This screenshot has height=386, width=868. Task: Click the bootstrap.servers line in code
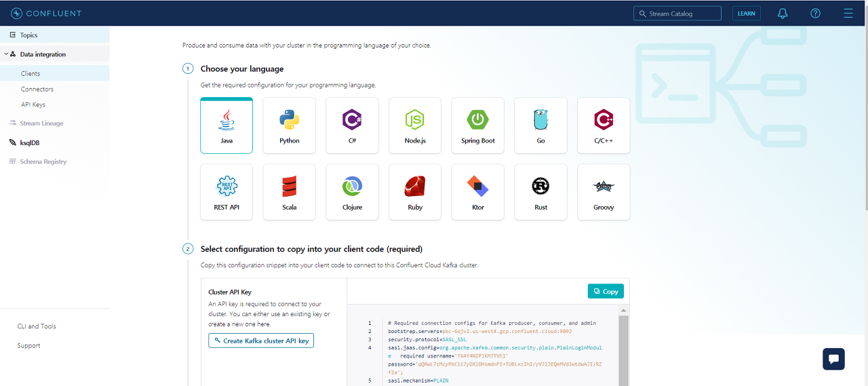479,331
